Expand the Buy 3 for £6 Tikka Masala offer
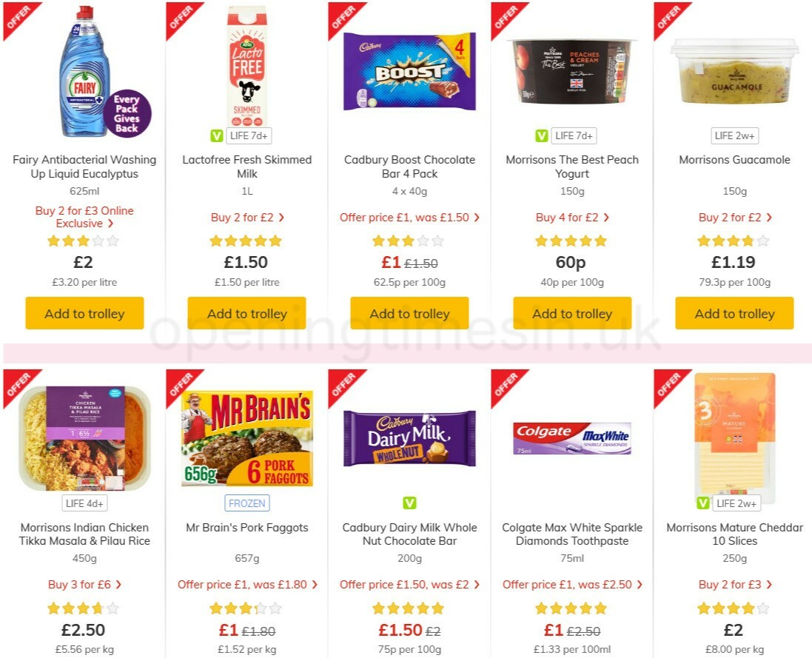This screenshot has width=812, height=658. 84,584
